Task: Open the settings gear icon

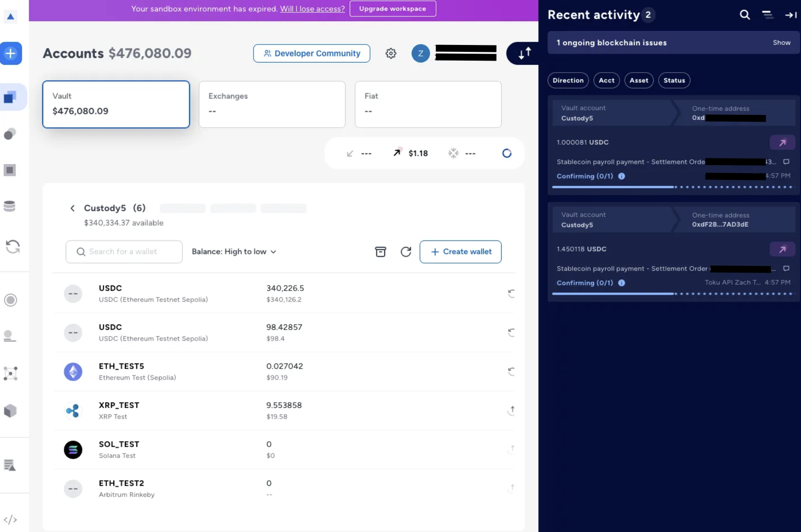Action: point(391,53)
